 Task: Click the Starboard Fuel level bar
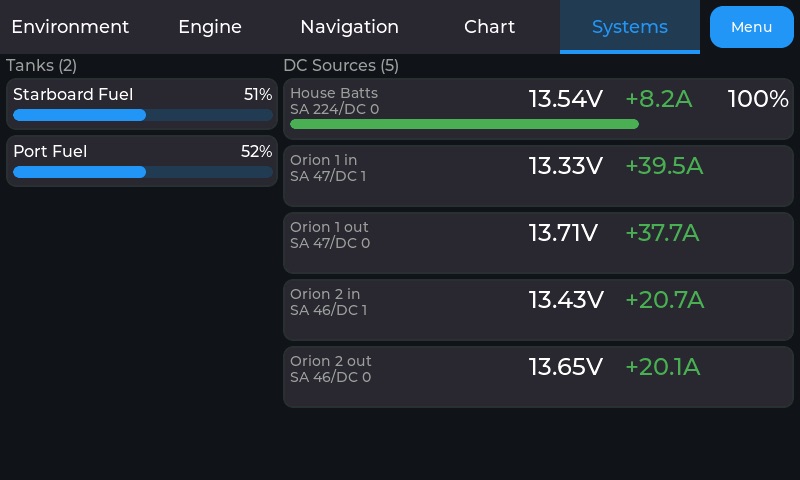tap(143, 115)
